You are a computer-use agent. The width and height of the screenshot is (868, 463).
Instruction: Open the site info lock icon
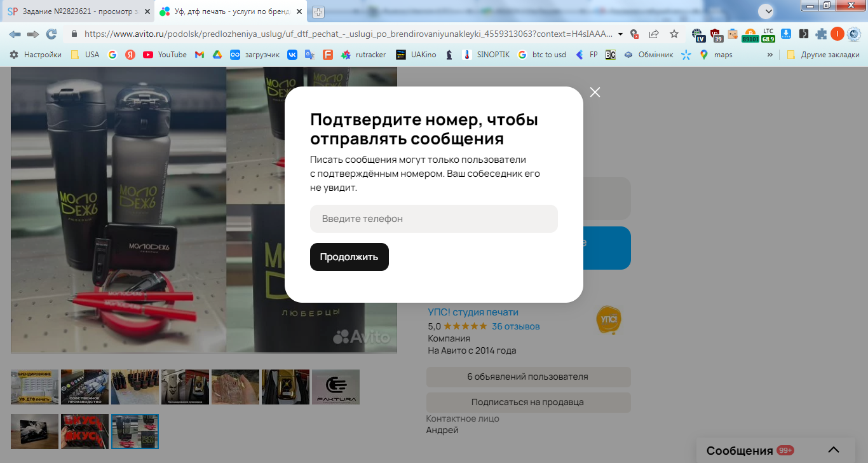point(74,34)
